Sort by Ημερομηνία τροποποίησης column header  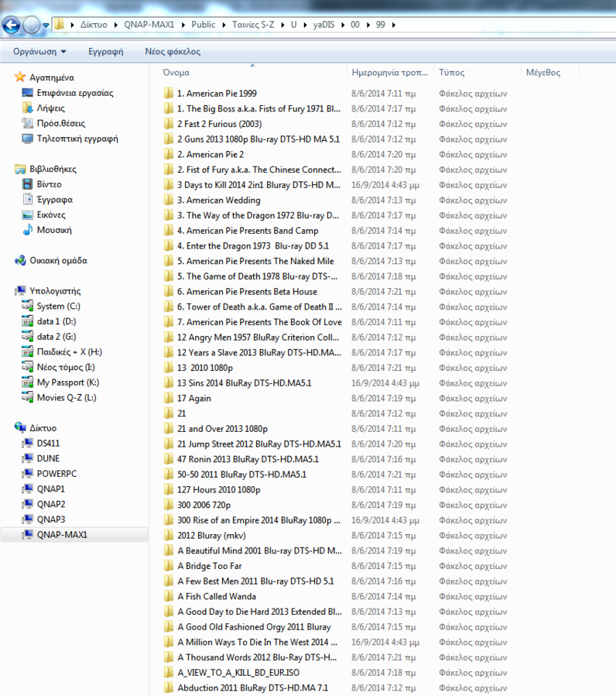pyautogui.click(x=390, y=72)
